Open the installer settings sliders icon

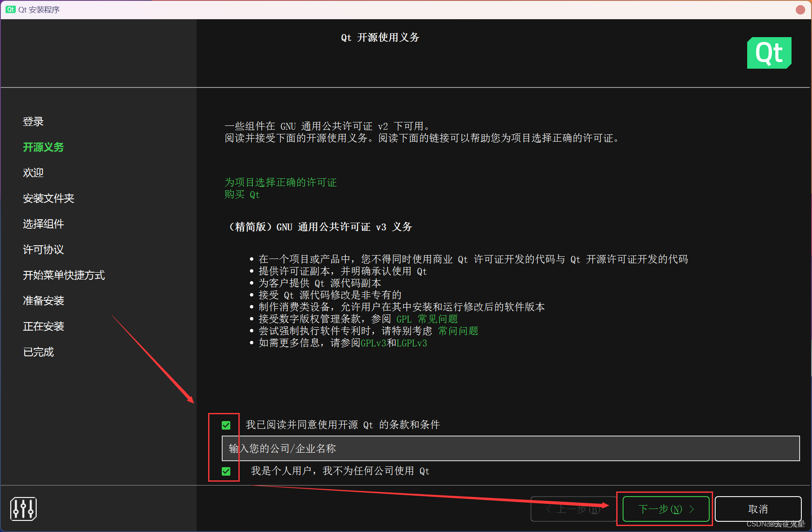[x=23, y=509]
